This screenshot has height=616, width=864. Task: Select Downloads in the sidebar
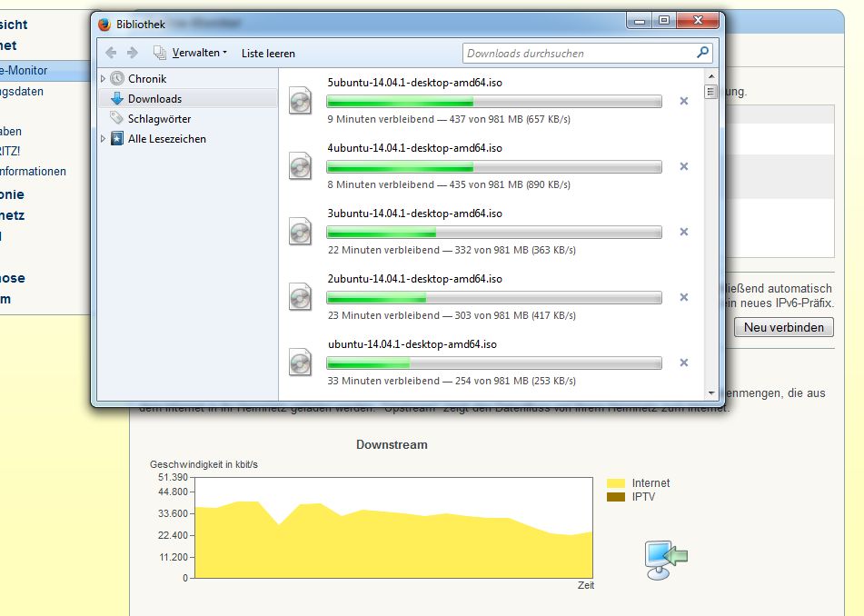[x=154, y=99]
